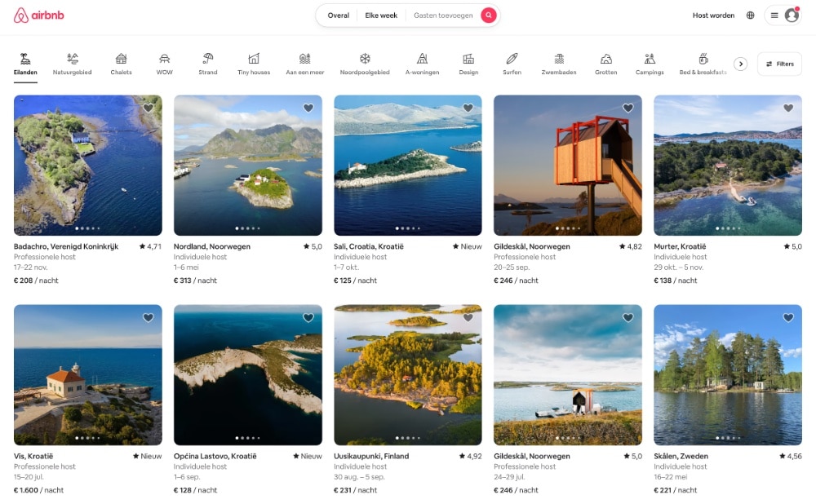Click the Badachro, Verenigd Koninkrijk title
The width and height of the screenshot is (816, 504).
pyautogui.click(x=66, y=246)
